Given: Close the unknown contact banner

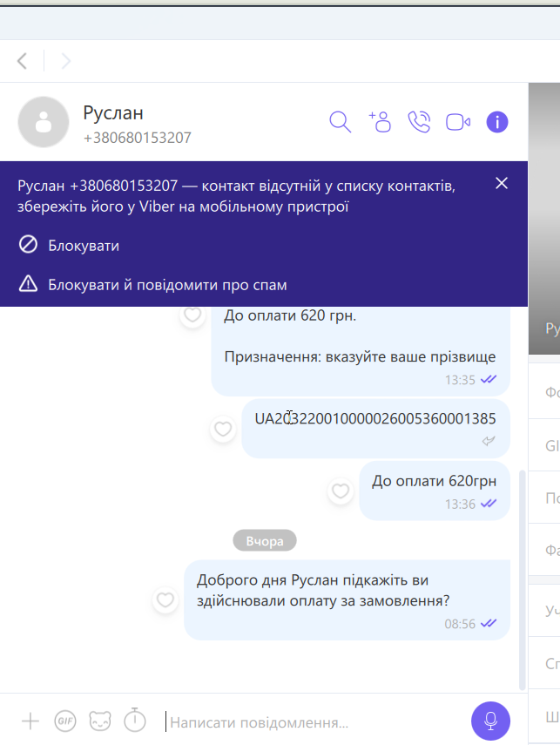Looking at the screenshot, I should [x=502, y=183].
